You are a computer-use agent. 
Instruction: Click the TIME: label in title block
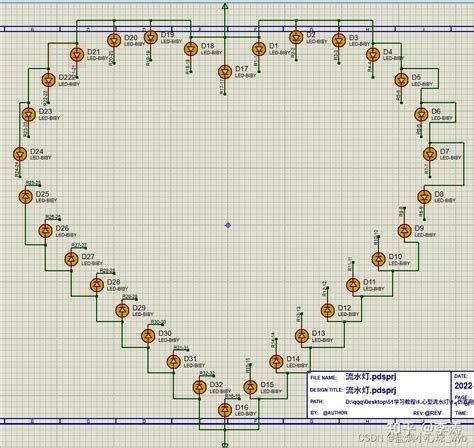point(461,413)
